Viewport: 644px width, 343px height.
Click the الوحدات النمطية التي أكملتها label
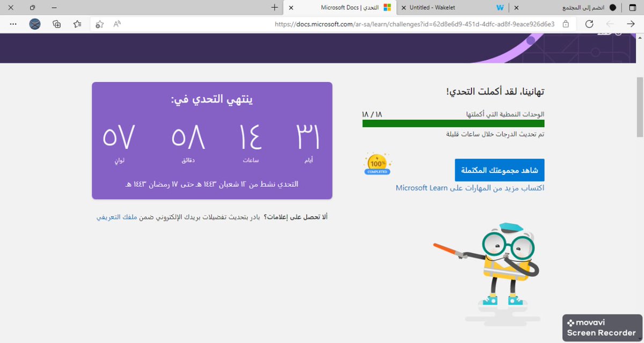(x=505, y=114)
